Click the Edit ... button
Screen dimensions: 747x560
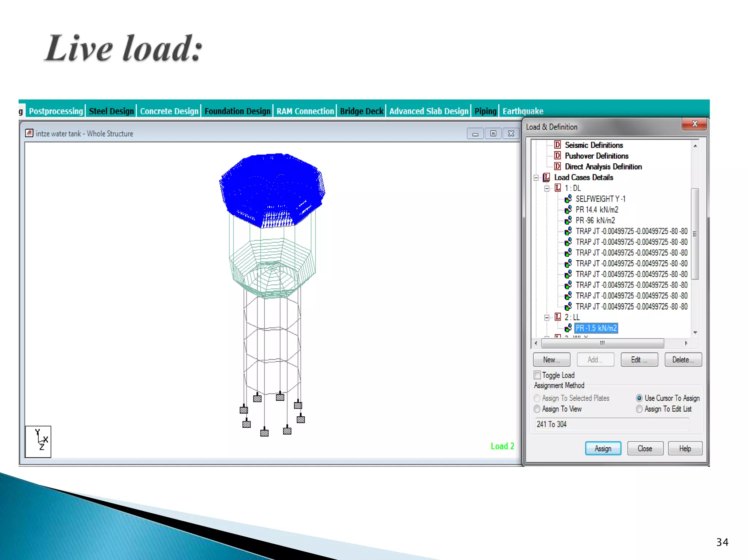639,359
